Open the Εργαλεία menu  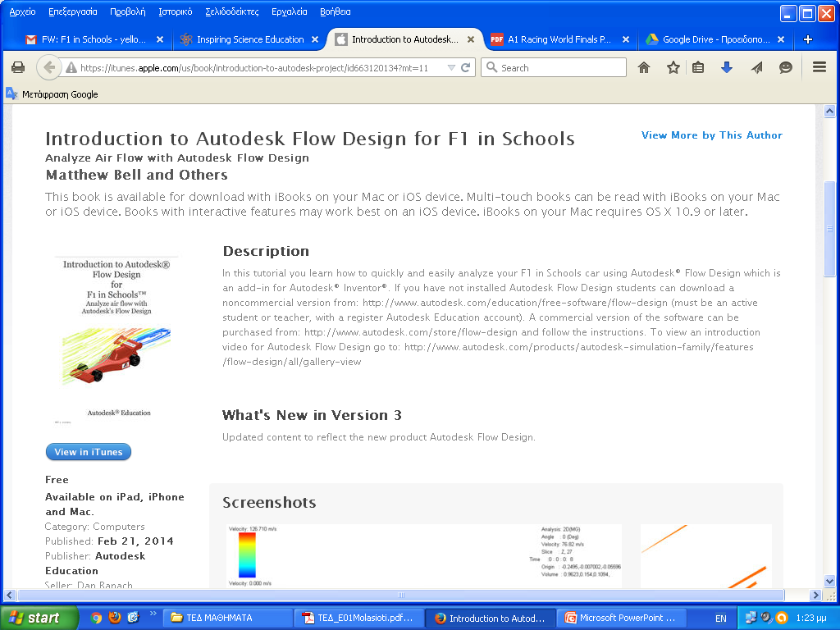(290, 11)
